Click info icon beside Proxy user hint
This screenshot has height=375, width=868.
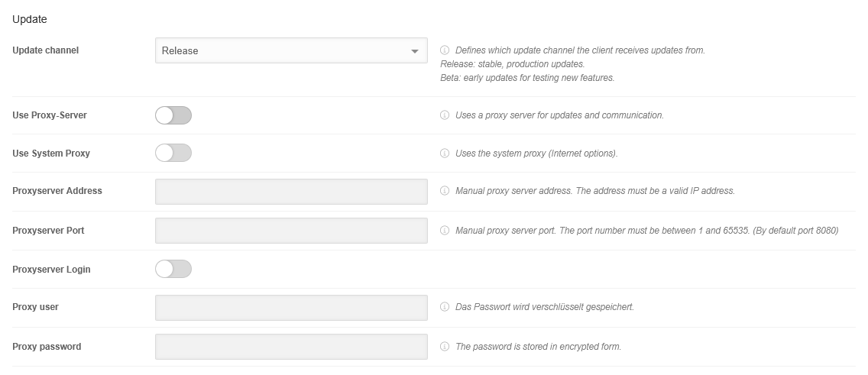(445, 307)
